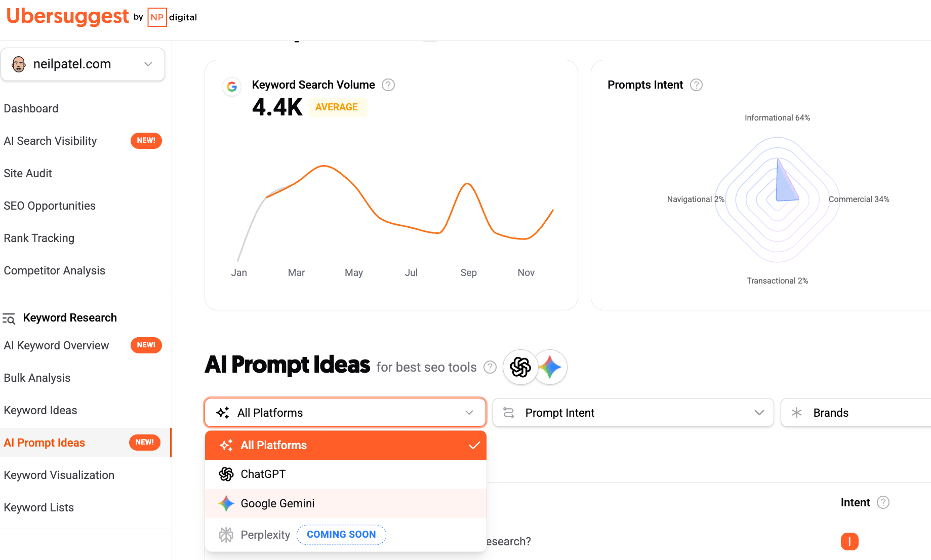
Task: Click the sparkles icon in the All Platforms selector
Action: [x=223, y=413]
